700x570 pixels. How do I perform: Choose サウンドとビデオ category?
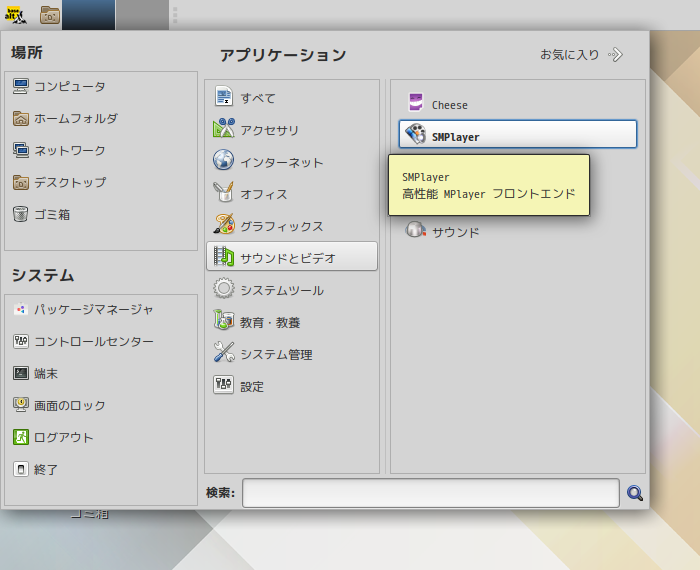click(x=292, y=257)
